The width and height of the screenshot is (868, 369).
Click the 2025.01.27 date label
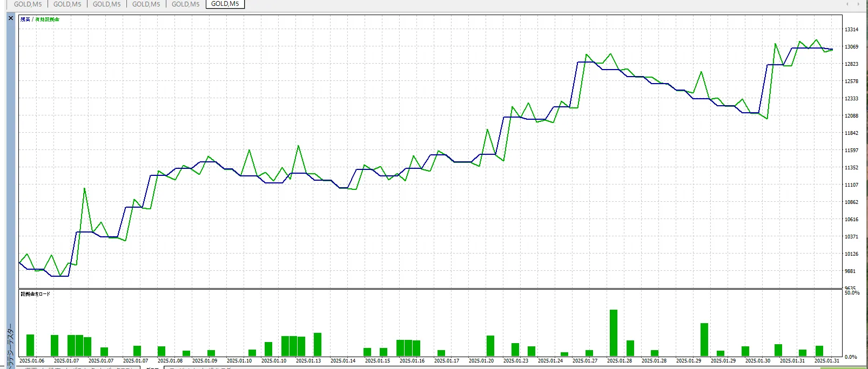pos(585,361)
